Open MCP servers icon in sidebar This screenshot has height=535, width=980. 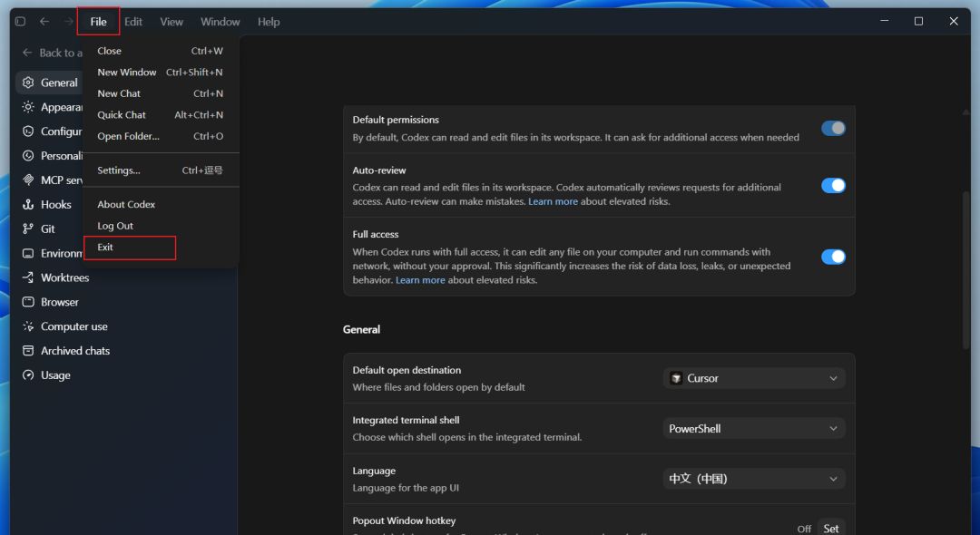[x=28, y=180]
